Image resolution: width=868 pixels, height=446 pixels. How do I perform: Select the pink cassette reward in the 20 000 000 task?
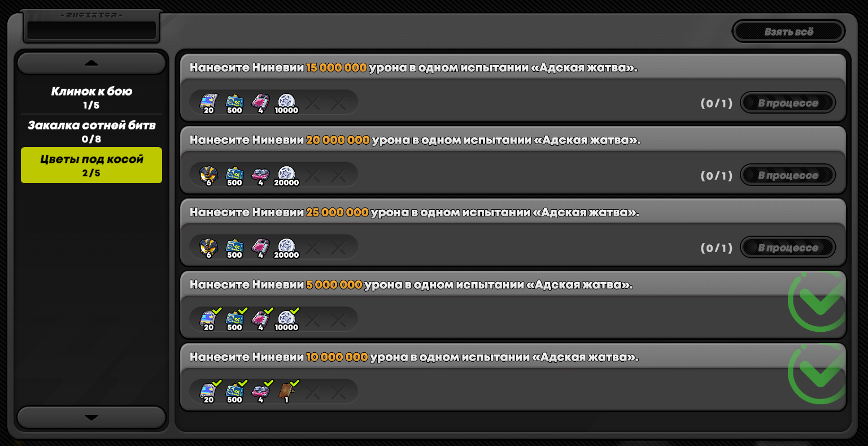pyautogui.click(x=260, y=175)
